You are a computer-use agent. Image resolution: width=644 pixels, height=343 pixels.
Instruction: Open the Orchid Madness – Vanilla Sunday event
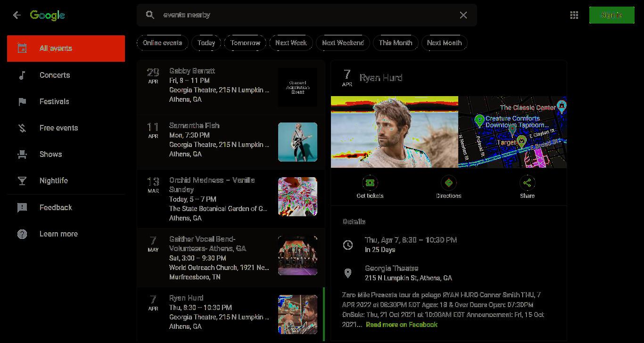(x=231, y=199)
